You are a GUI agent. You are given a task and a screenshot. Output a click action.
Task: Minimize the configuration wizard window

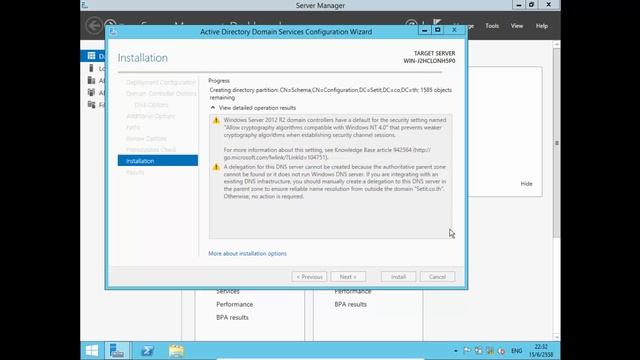[424, 30]
